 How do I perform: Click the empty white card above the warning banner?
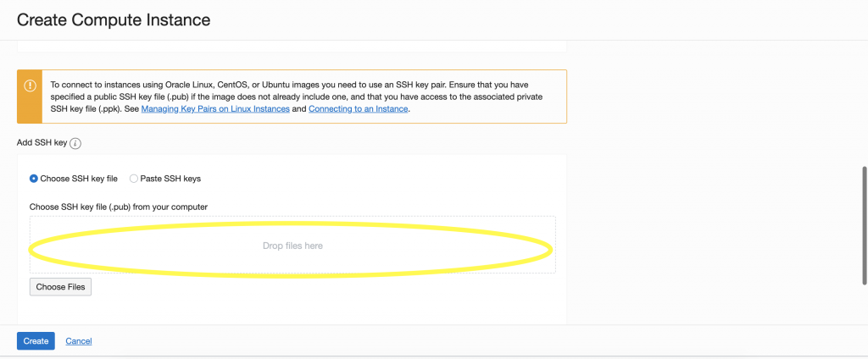[x=292, y=47]
